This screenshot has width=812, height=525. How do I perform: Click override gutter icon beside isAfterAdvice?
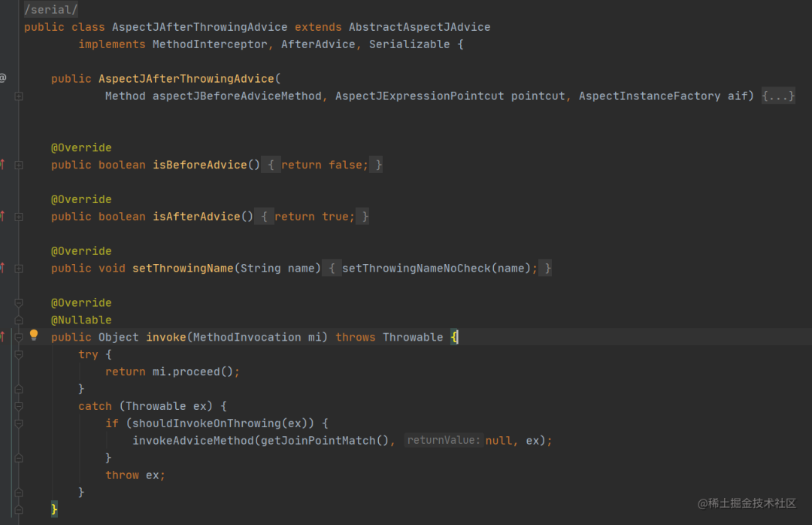click(x=2, y=217)
